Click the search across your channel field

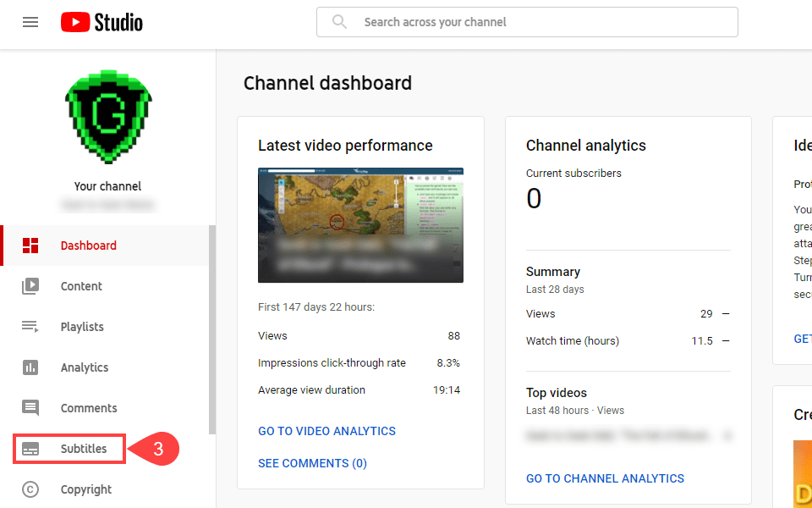541,22
